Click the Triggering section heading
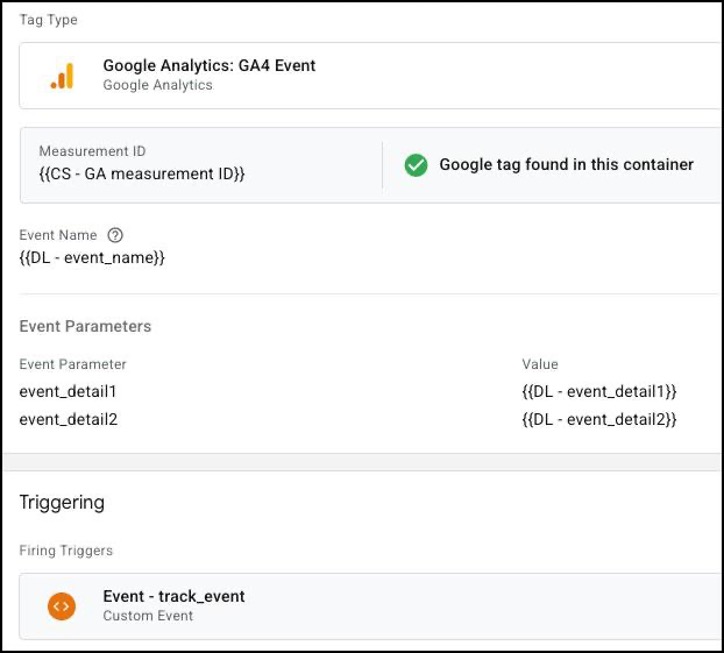724x654 pixels. point(62,502)
